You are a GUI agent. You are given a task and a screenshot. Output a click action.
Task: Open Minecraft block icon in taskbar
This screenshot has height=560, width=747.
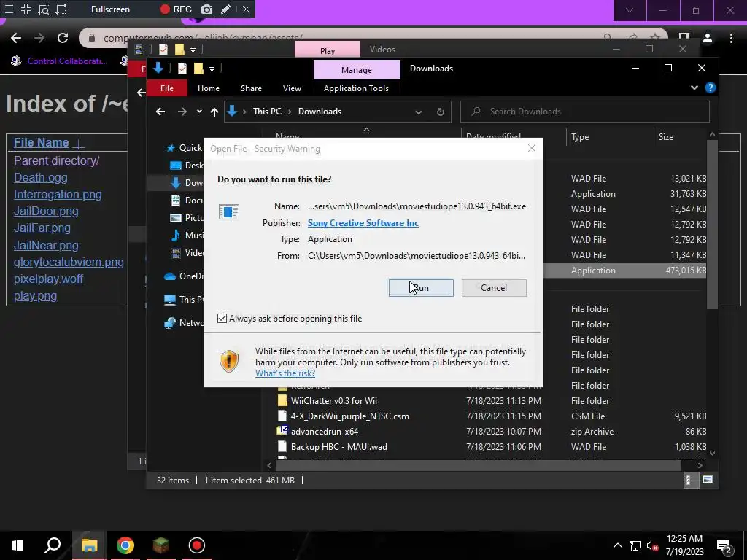161,545
